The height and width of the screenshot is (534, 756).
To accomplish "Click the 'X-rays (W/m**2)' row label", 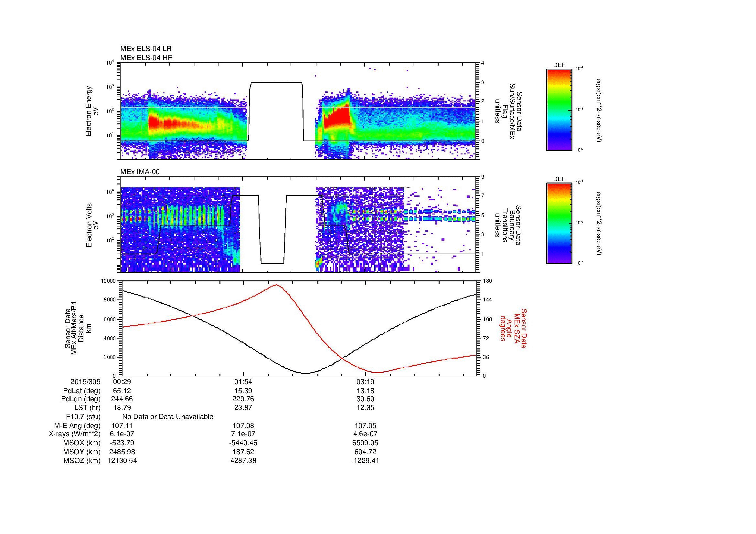I will coord(75,434).
